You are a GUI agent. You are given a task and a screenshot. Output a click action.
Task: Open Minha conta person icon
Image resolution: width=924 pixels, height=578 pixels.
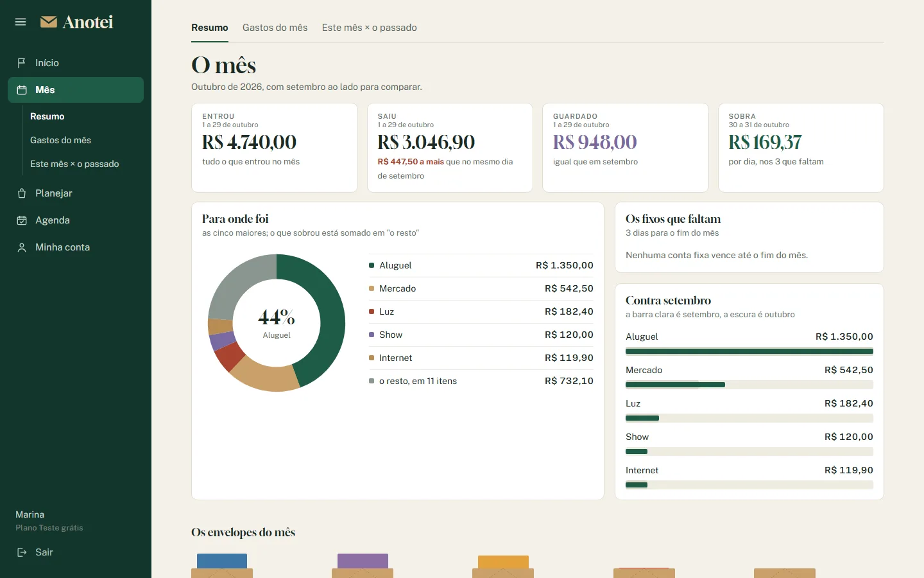point(22,247)
